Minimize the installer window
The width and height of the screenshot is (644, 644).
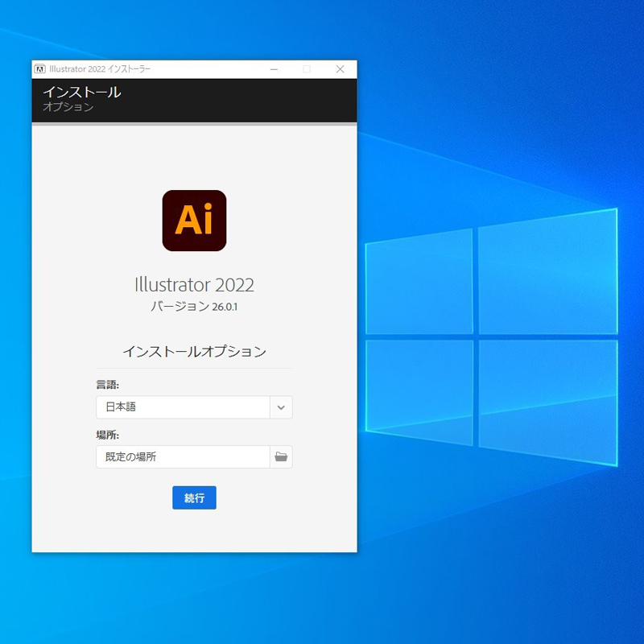274,69
